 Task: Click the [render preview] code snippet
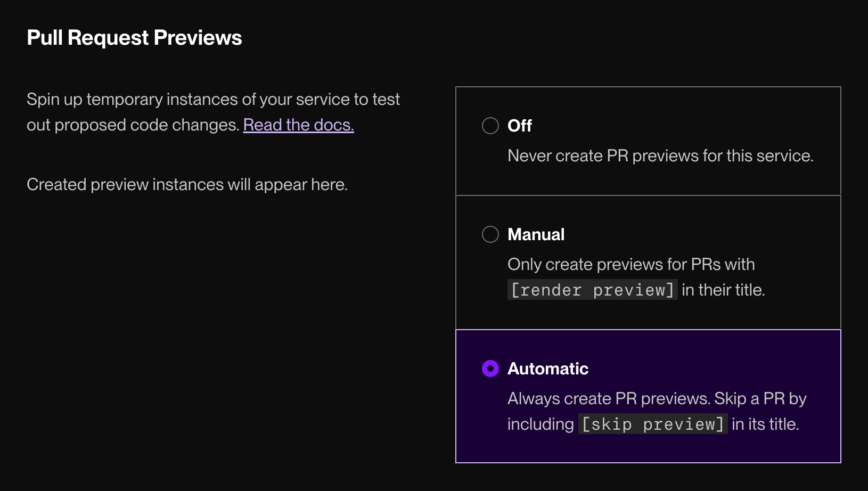pyautogui.click(x=592, y=290)
